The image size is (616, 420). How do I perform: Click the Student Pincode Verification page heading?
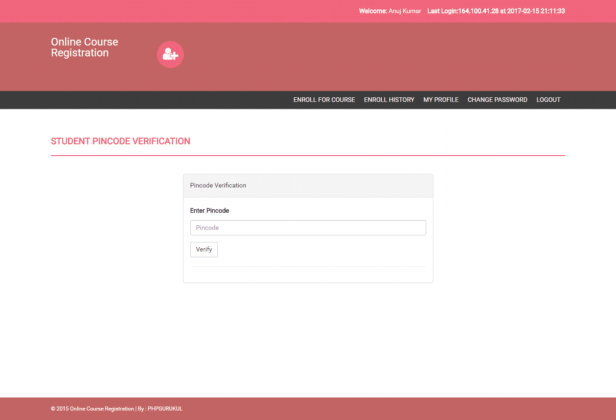[x=120, y=141]
